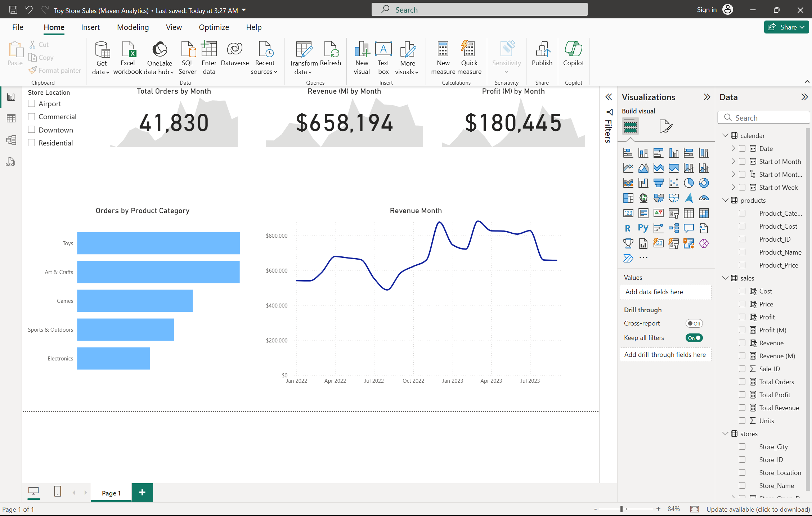Select the Page 1 tab

coord(111,493)
